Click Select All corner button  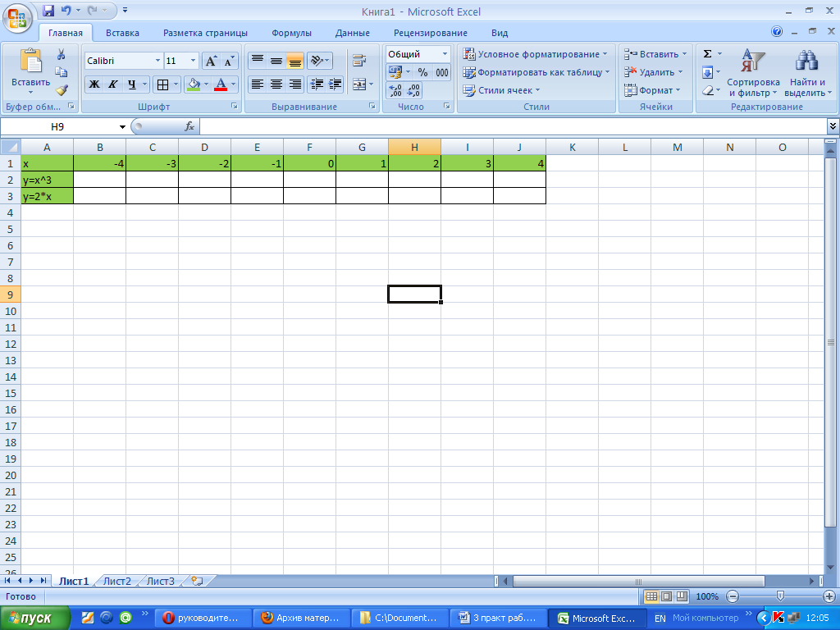pyautogui.click(x=10, y=147)
